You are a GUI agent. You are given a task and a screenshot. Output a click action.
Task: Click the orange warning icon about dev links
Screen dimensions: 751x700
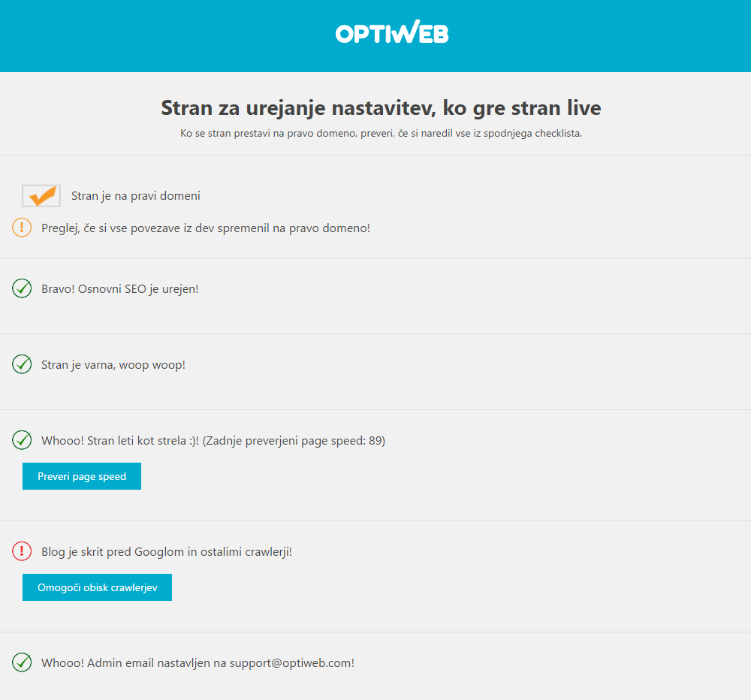[x=22, y=228]
